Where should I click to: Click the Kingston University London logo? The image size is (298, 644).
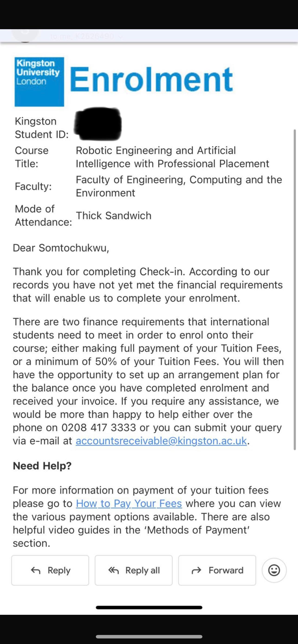coord(39,82)
